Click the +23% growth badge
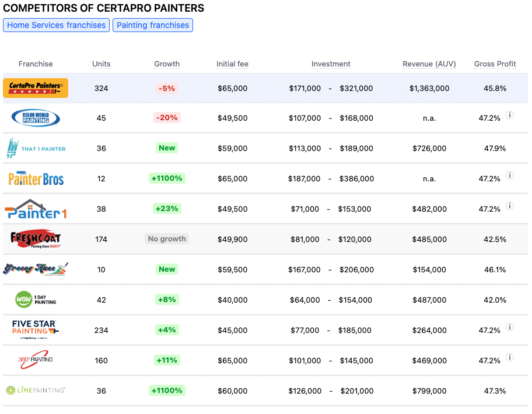Screen dimensions: 532x414 [x=167, y=209]
